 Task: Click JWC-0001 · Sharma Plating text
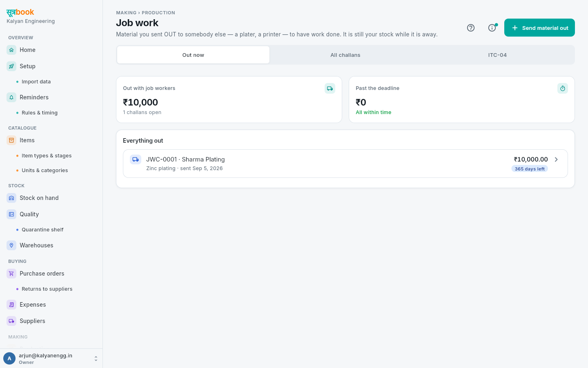click(x=185, y=159)
